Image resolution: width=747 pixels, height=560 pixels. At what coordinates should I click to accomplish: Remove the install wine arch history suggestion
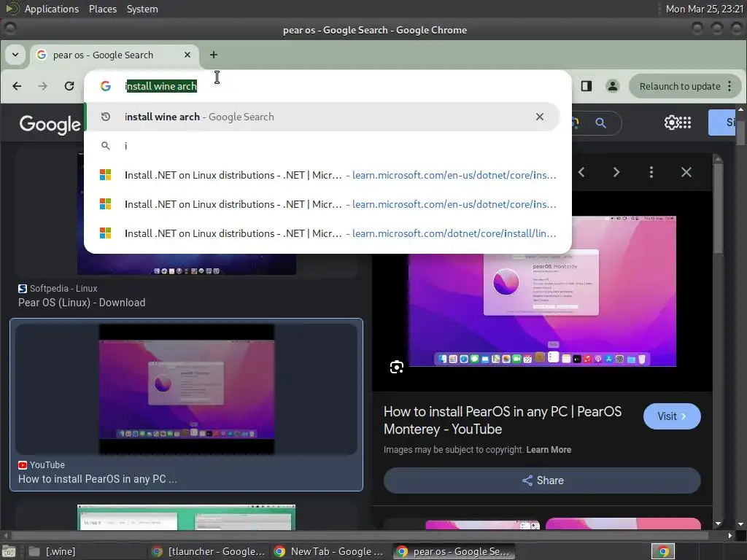tap(539, 117)
